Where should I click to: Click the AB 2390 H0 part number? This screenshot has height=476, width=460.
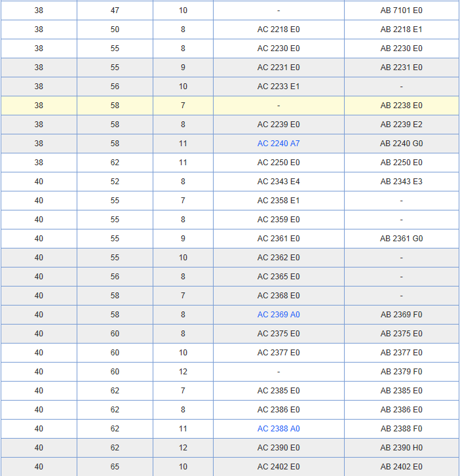[401, 448]
